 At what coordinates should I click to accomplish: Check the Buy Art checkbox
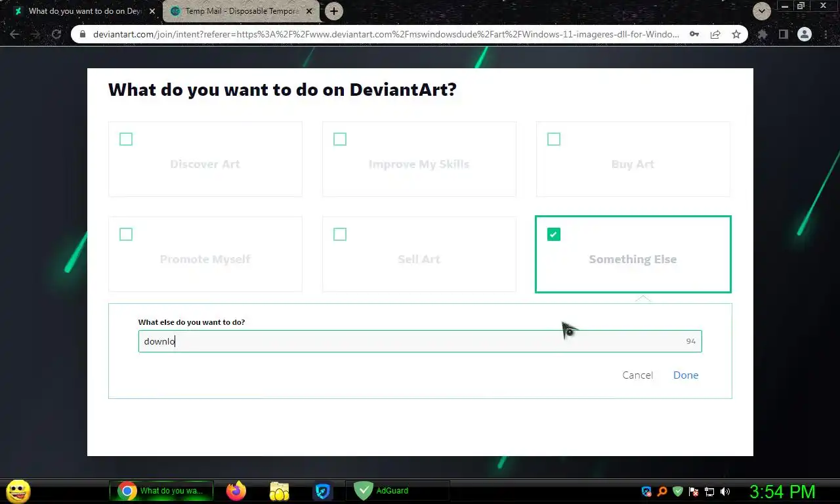coord(554,139)
